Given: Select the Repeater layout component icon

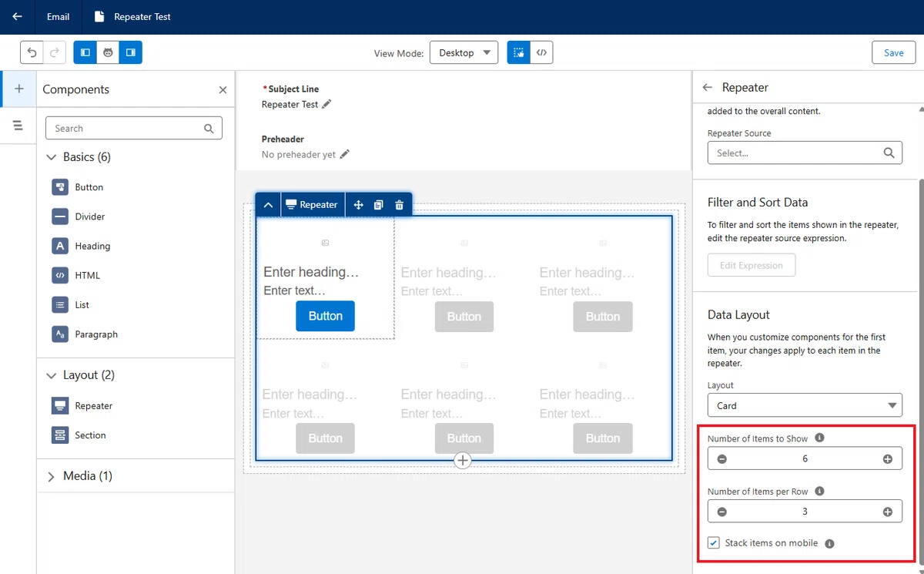Looking at the screenshot, I should coord(60,406).
